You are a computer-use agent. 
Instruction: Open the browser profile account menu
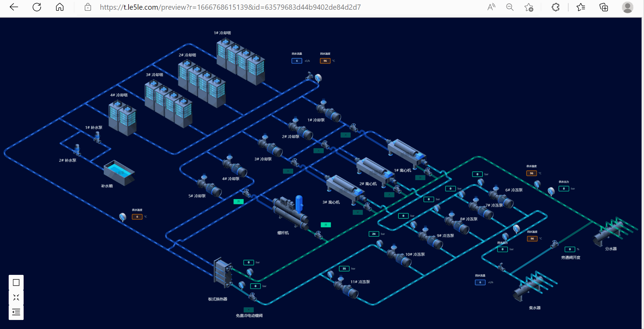pos(627,7)
